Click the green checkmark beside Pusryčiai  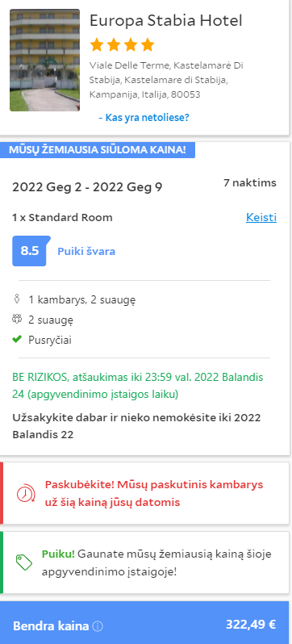[17, 339]
